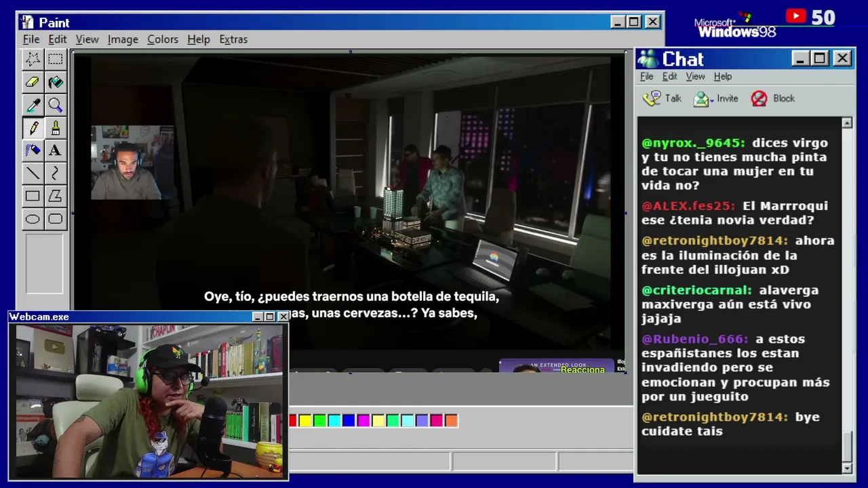Close the Webcam.exe window
The width and height of the screenshot is (868, 488).
283,317
